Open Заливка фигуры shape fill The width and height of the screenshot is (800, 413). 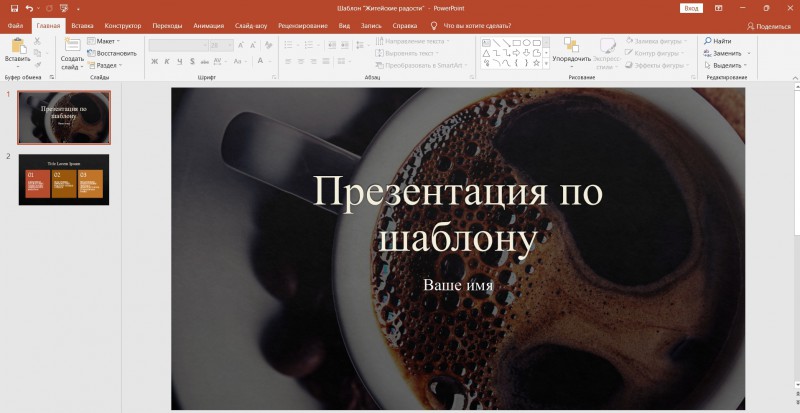[656, 41]
